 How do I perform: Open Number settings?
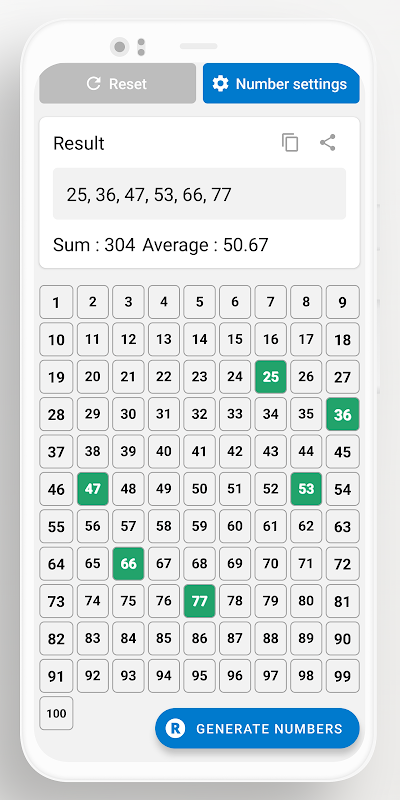point(281,83)
